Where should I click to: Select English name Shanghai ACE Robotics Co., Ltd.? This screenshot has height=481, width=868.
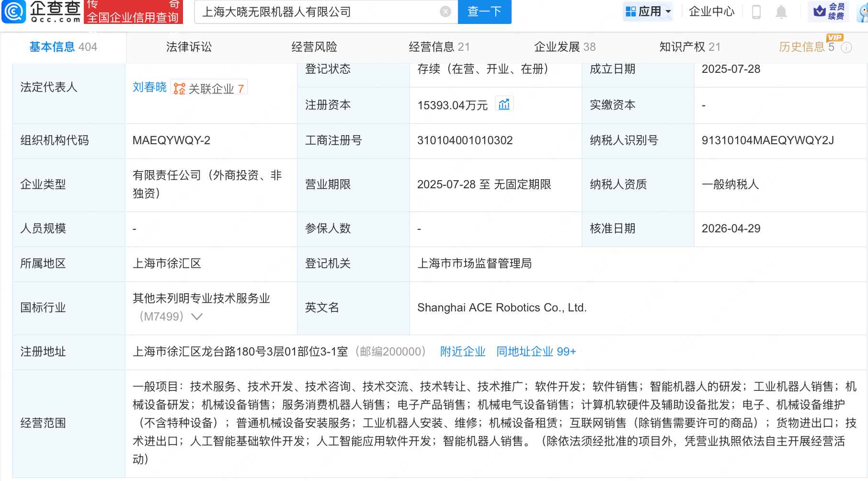(502, 308)
